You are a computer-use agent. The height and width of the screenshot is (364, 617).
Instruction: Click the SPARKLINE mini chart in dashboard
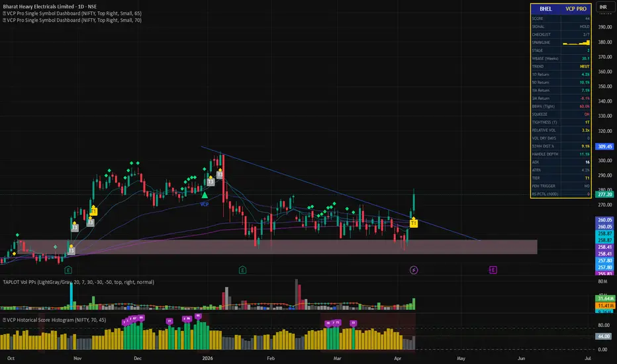pyautogui.click(x=576, y=42)
